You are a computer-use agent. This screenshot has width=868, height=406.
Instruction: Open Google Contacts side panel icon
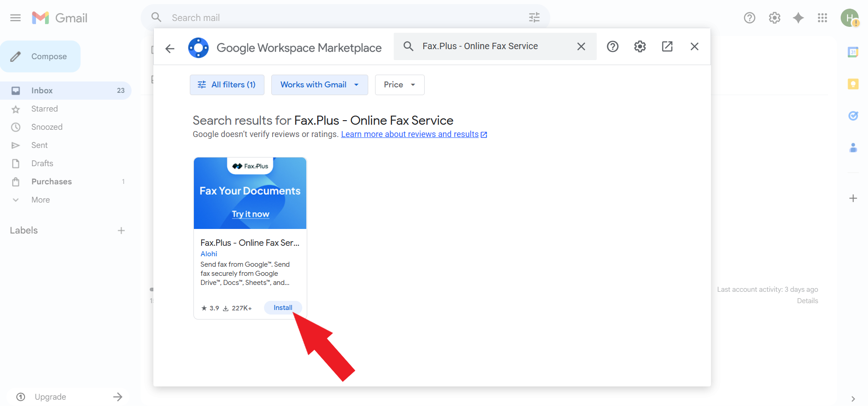[x=853, y=147]
